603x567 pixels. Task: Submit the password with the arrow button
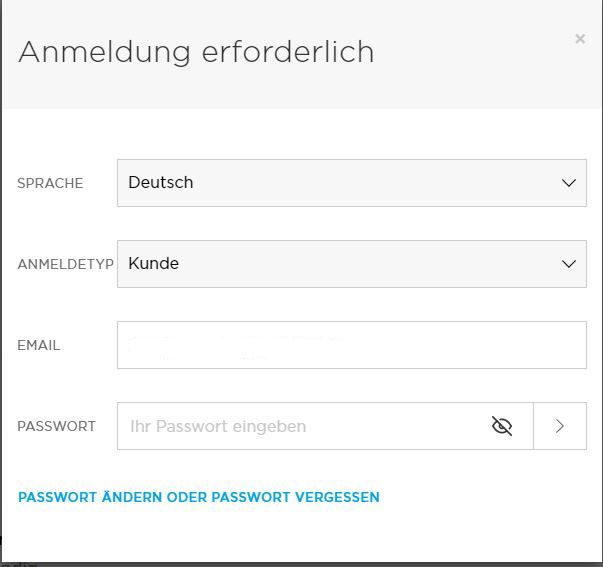(x=560, y=427)
